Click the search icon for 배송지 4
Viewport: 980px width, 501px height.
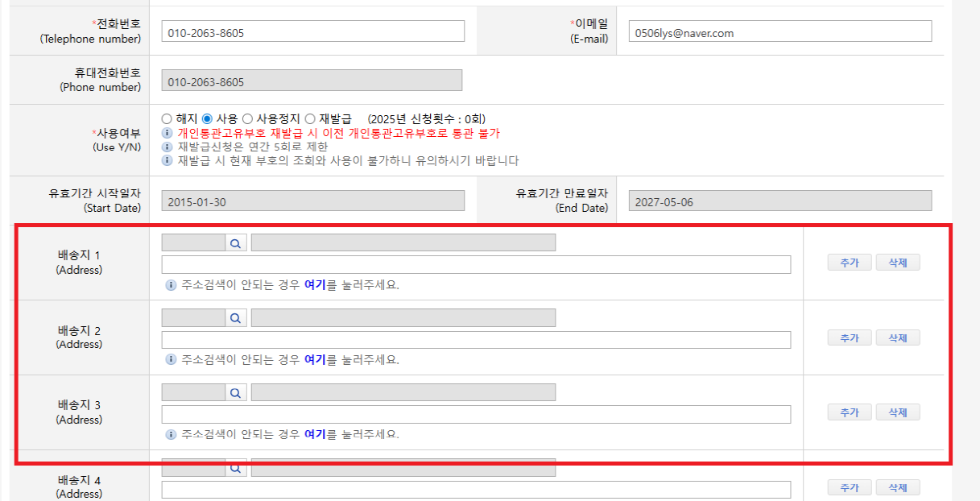[x=236, y=467]
